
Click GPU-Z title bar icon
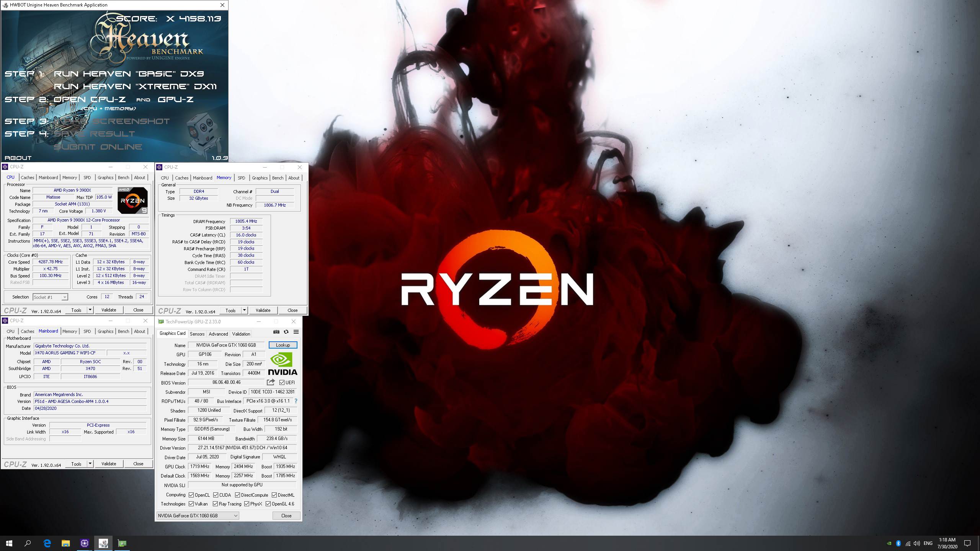pos(161,321)
